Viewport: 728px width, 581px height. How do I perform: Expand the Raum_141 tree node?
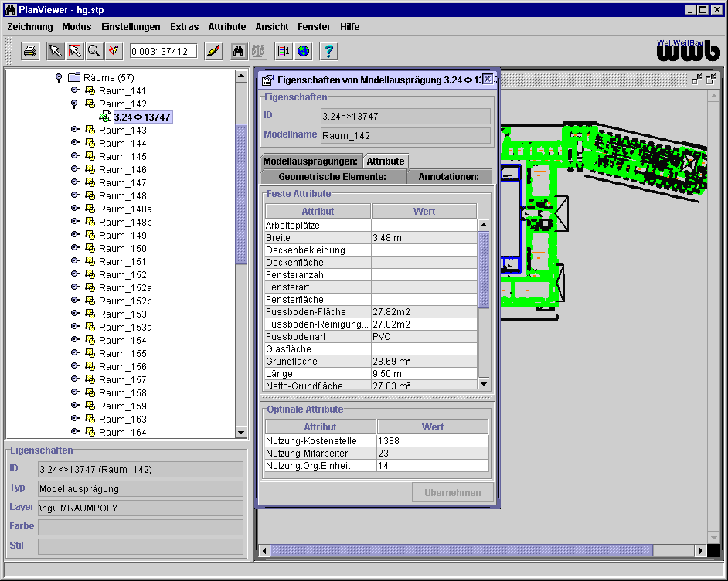tap(75, 90)
